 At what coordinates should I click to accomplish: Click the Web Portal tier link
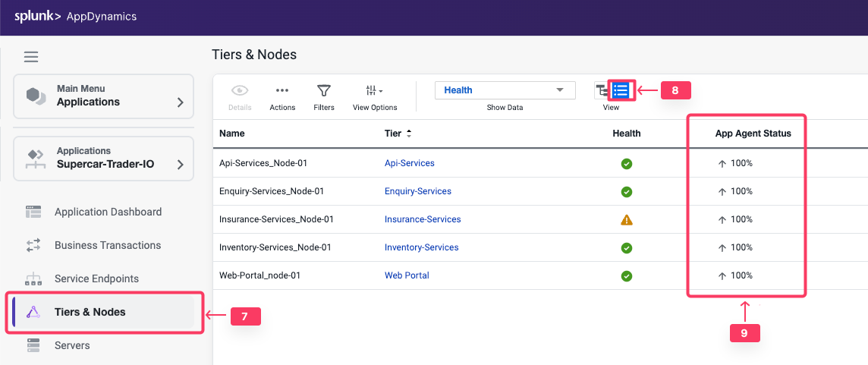click(407, 275)
